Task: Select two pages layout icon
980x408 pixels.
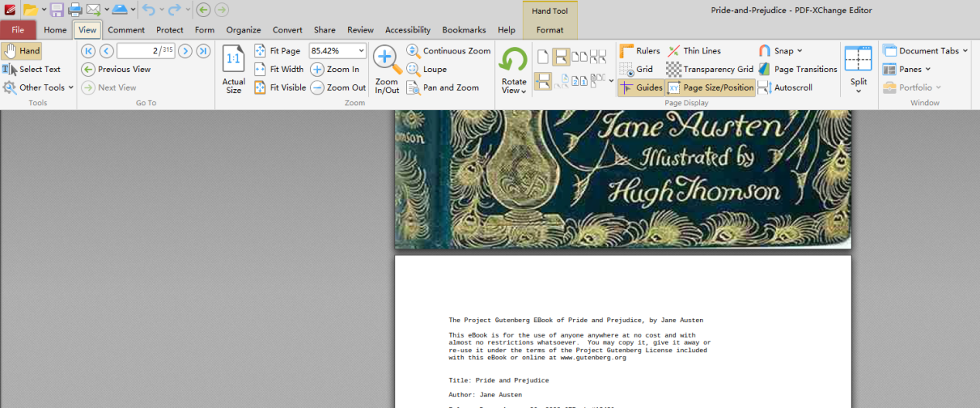Action: point(579,57)
